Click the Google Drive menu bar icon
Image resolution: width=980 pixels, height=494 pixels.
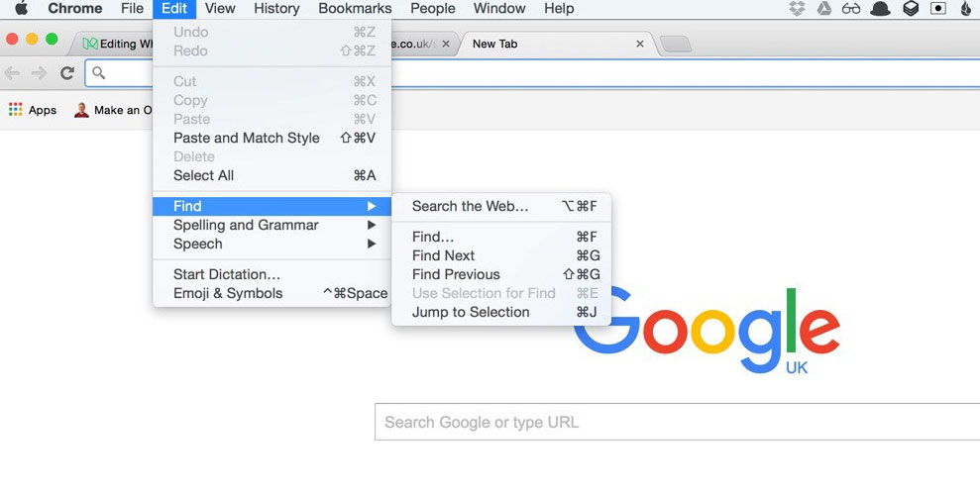click(824, 8)
